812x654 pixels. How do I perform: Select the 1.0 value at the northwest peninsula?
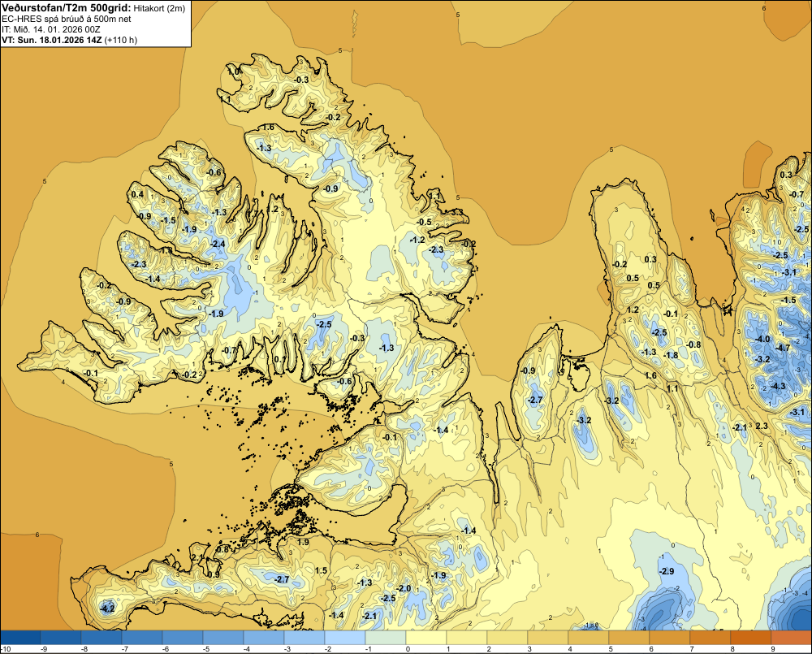click(234, 71)
